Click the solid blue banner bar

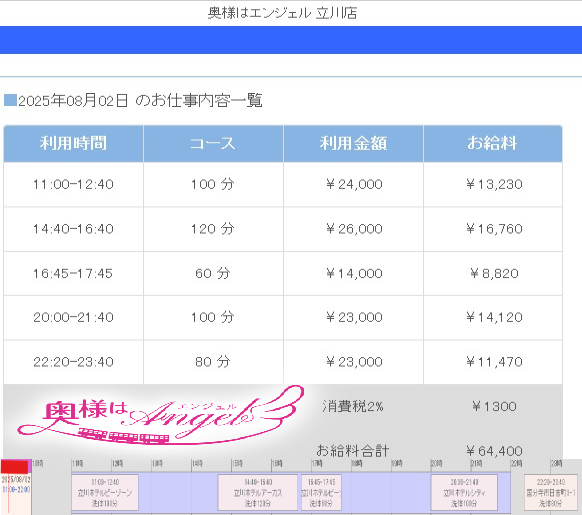(291, 40)
